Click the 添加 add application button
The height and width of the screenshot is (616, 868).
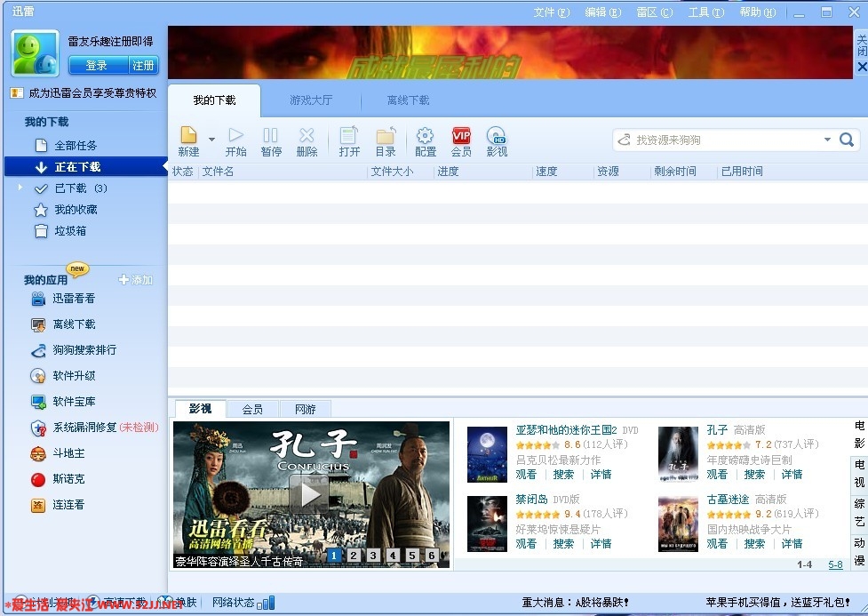(x=136, y=280)
